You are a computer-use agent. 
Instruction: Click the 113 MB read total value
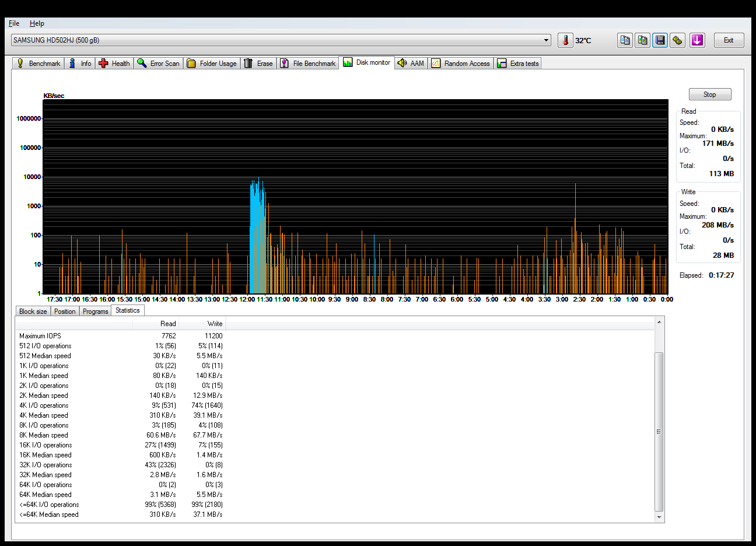(722, 174)
